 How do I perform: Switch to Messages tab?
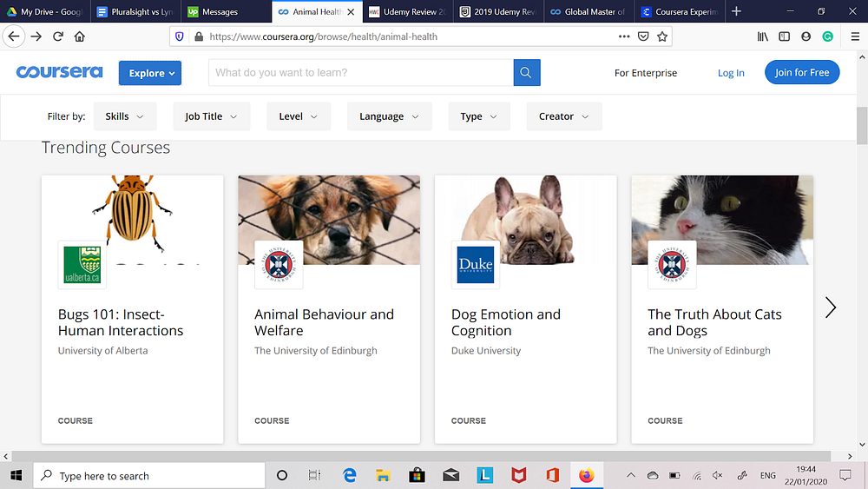pyautogui.click(x=226, y=11)
